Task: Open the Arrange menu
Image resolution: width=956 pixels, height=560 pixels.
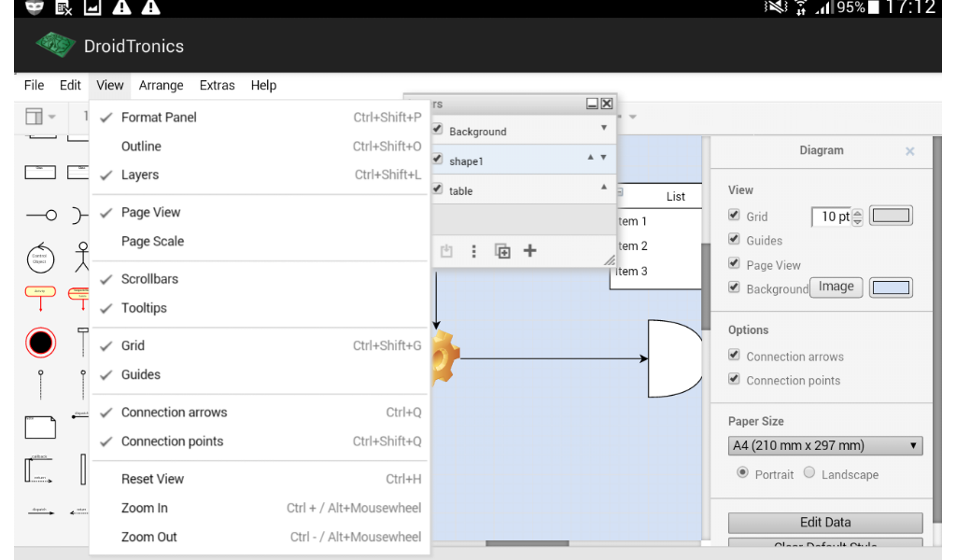Action: pyautogui.click(x=161, y=85)
